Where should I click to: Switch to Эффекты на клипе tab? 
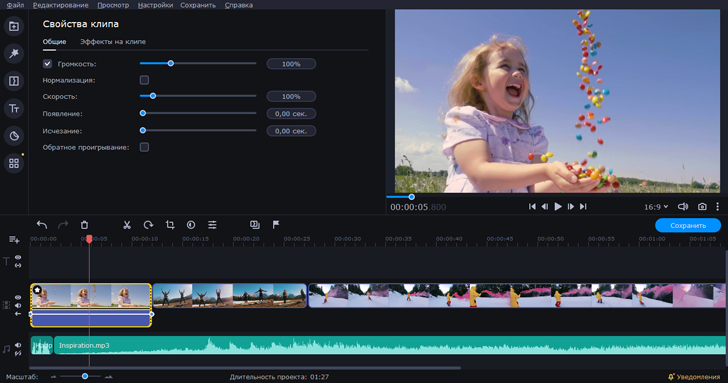pos(113,42)
